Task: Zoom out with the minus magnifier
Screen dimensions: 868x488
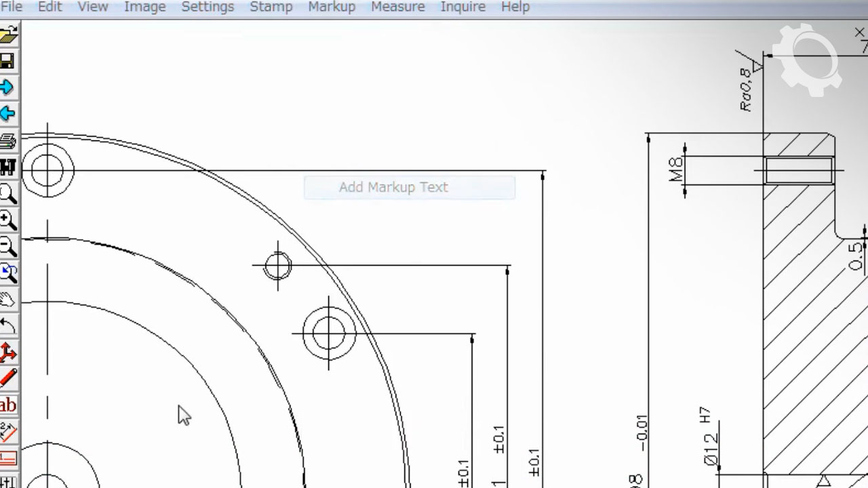Action: point(7,247)
